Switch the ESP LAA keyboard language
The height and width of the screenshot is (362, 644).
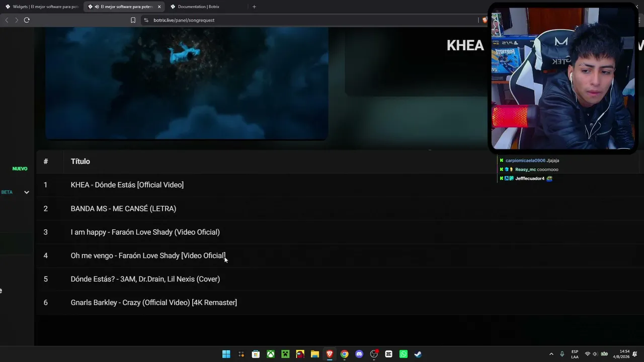tap(575, 354)
